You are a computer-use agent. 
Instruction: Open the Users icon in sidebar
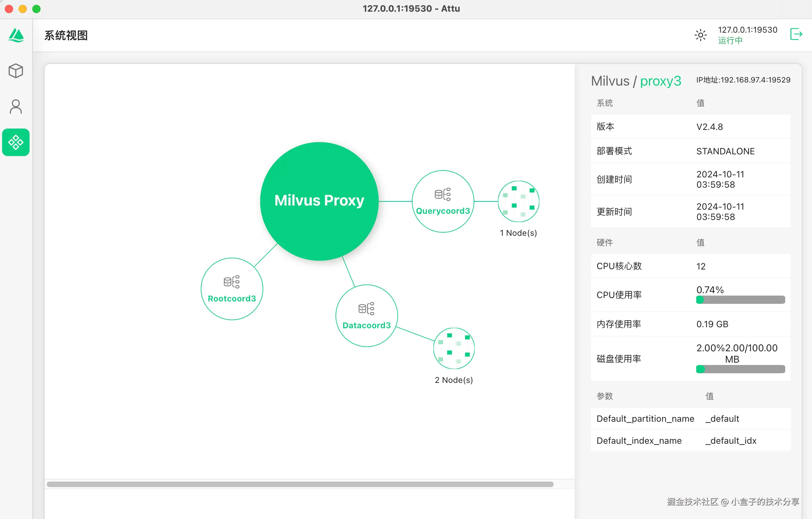[x=16, y=107]
